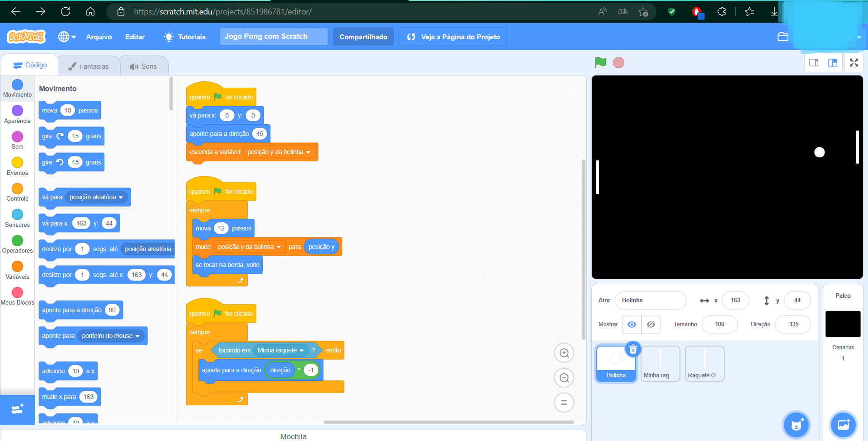Click the sprite y position field
Screen dimensions: 868x441
[797, 300]
